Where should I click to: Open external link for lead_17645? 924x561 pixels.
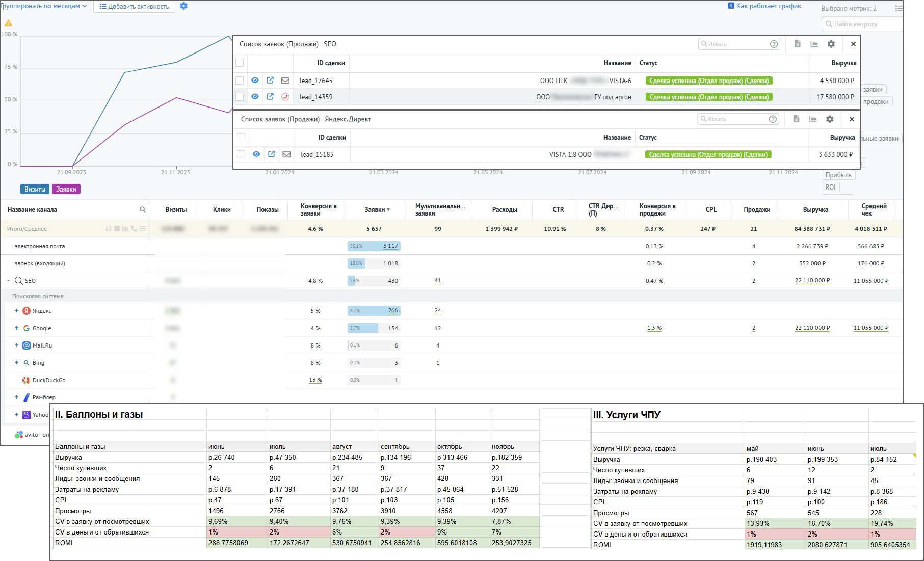click(270, 81)
